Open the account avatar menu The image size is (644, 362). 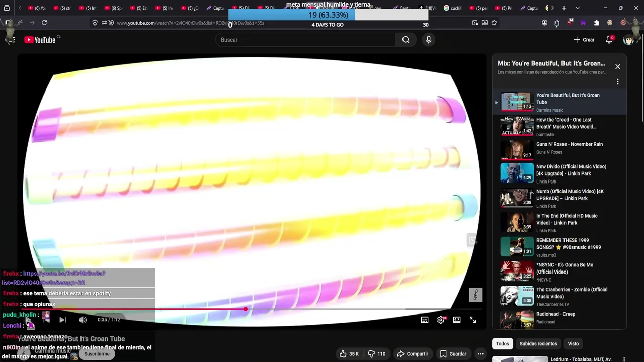(628, 40)
